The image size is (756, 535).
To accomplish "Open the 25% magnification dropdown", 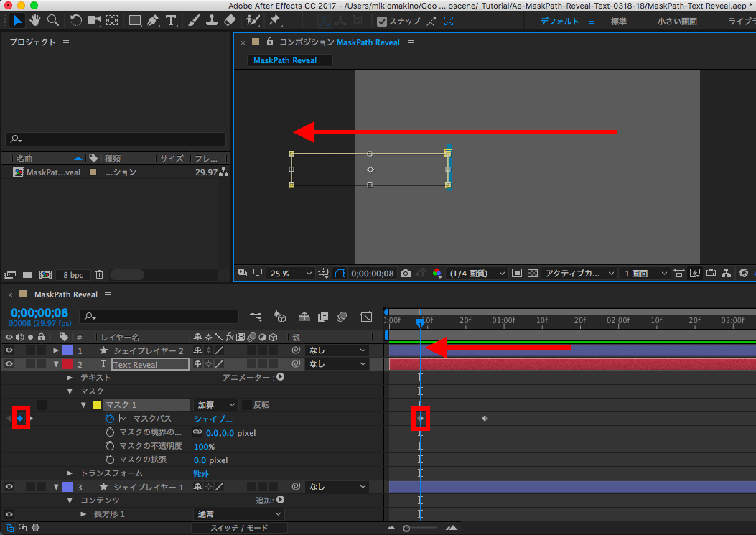I will 290,274.
